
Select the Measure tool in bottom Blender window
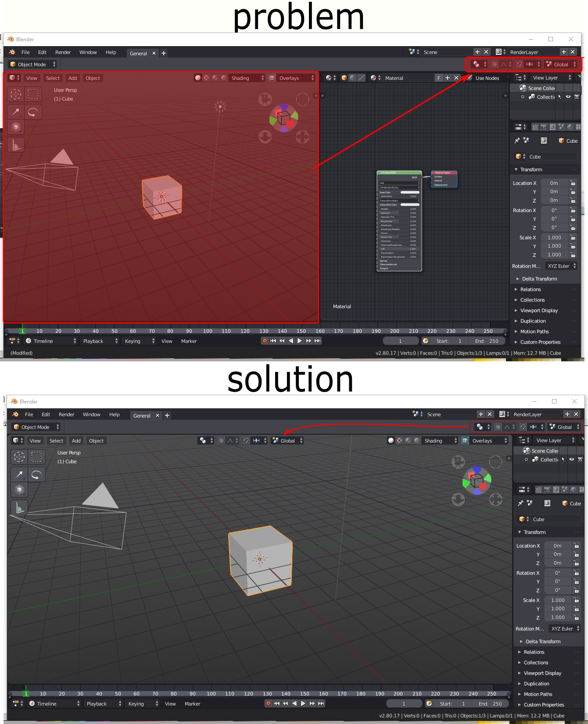pyautogui.click(x=19, y=508)
